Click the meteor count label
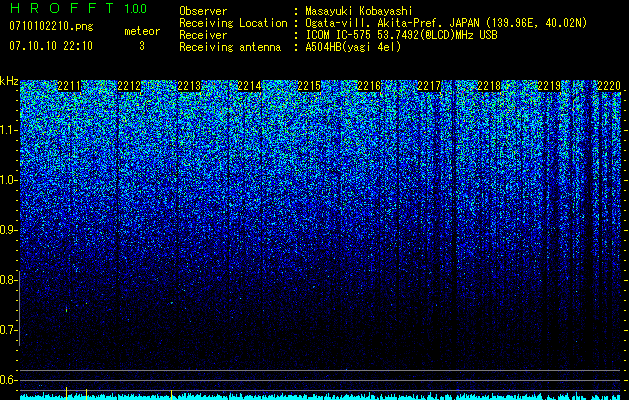The height and width of the screenshot is (400, 629). pyautogui.click(x=142, y=31)
